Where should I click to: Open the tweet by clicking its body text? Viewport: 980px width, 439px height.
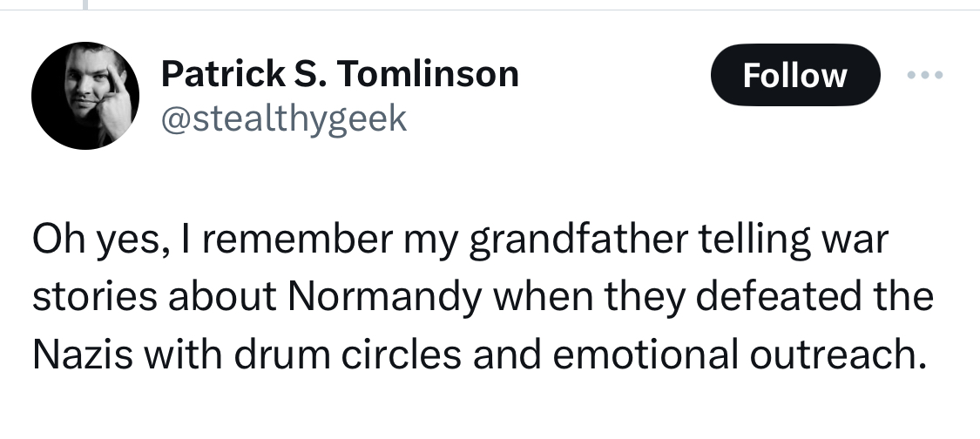click(483, 296)
